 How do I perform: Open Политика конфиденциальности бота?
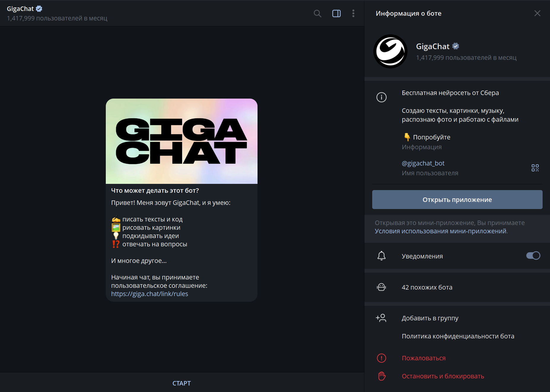pos(458,336)
